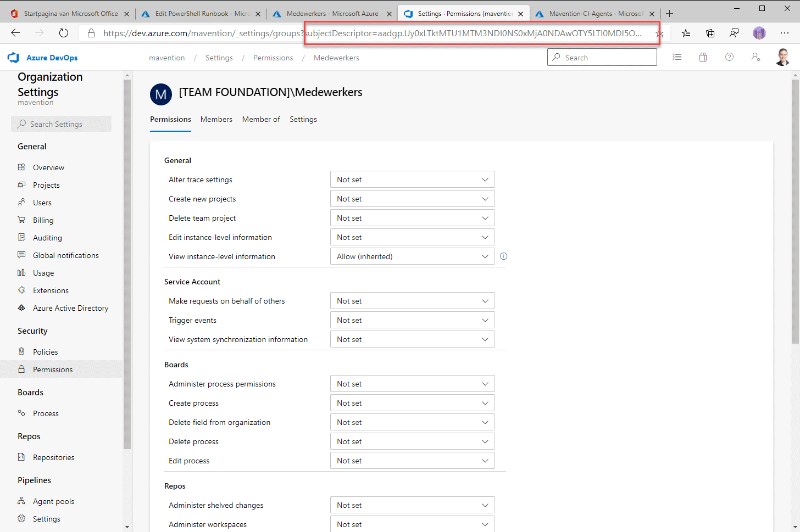Viewport: 800px width, 532px height.
Task: Click the header Search box
Action: pyautogui.click(x=602, y=57)
